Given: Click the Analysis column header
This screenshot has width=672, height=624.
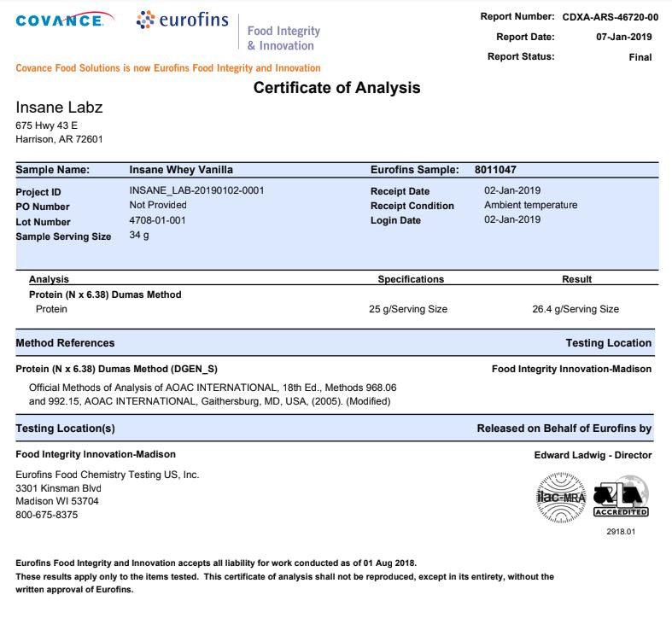Looking at the screenshot, I should tap(49, 279).
